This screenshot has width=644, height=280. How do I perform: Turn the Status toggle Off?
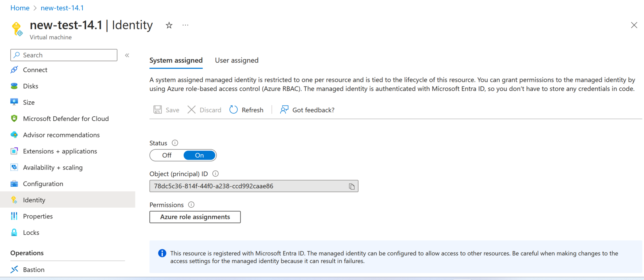click(x=167, y=155)
